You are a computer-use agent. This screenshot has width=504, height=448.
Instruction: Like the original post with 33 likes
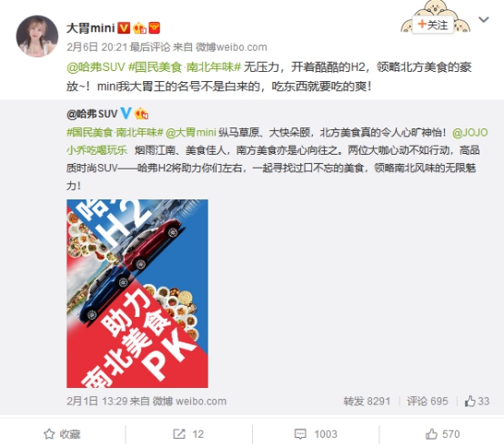(477, 401)
